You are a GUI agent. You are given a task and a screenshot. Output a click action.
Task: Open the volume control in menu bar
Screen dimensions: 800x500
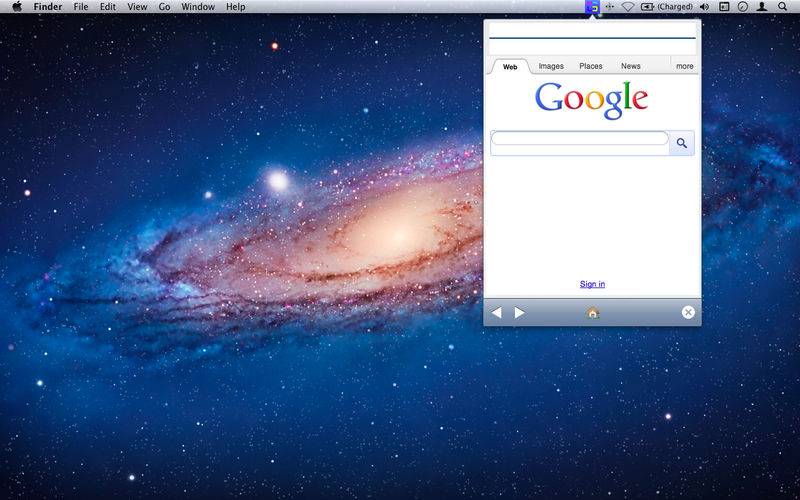(705, 7)
